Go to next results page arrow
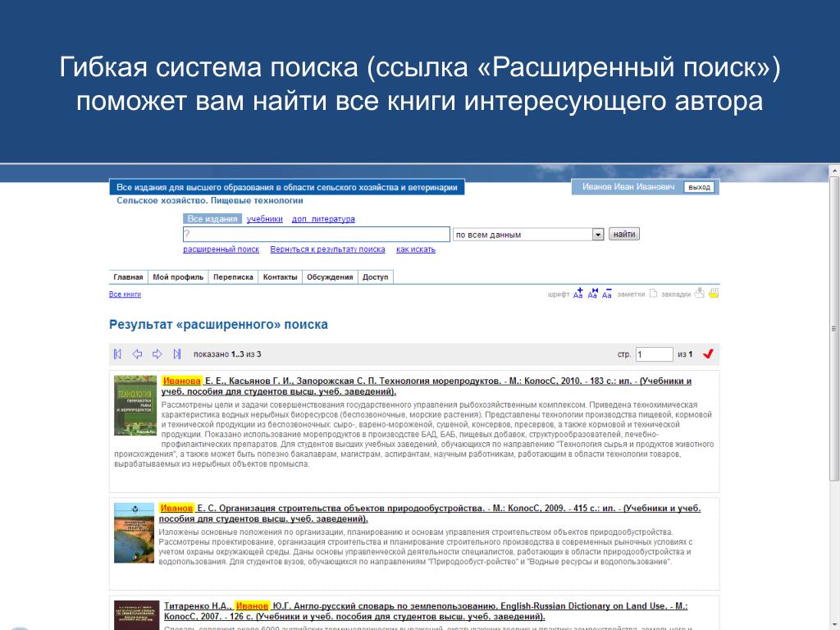Screen dimensions: 840x630 point(157,354)
